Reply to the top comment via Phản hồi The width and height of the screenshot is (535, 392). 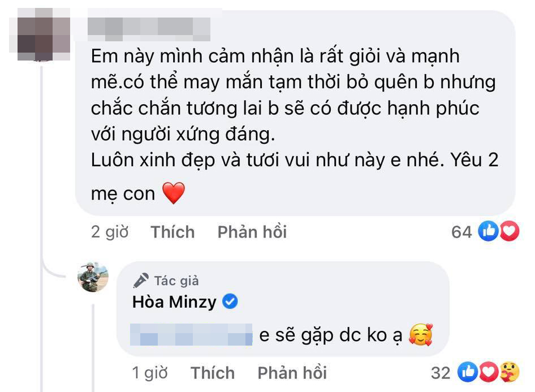(x=252, y=232)
